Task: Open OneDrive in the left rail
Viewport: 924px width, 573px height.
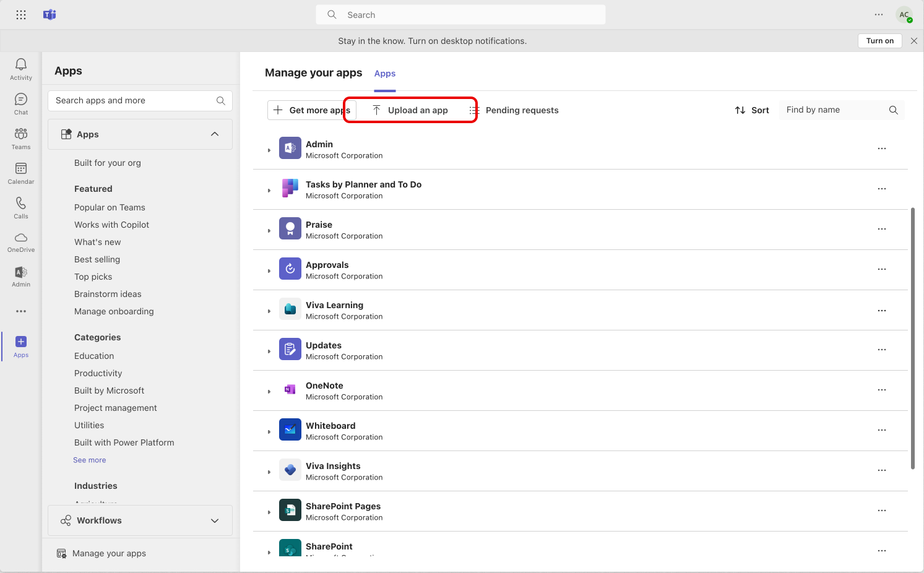Action: click(x=21, y=243)
